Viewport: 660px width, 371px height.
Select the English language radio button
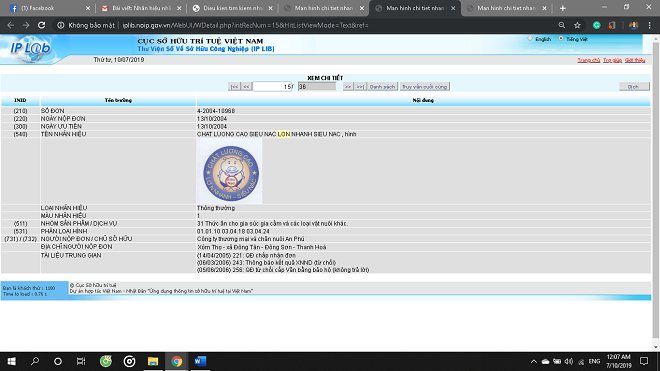530,39
